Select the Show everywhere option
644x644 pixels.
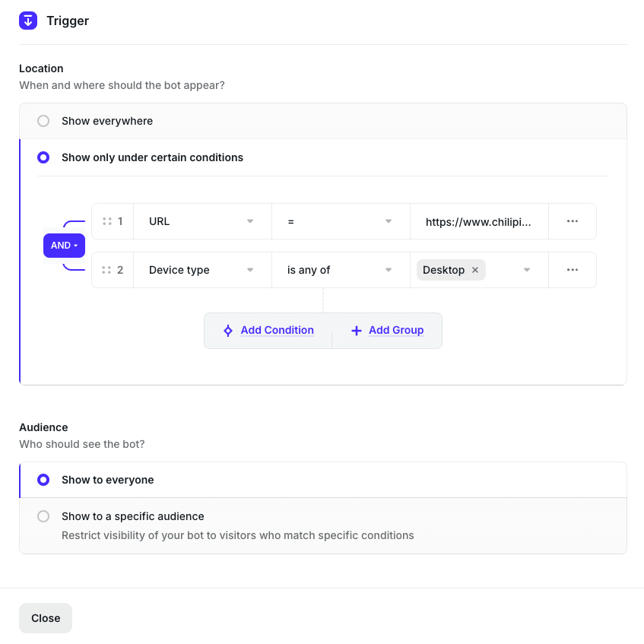coord(43,121)
